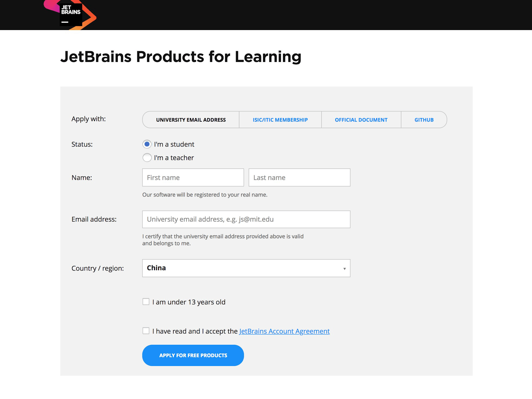Choose the GitHub apply option tab
This screenshot has width=532, height=399.
pyautogui.click(x=424, y=120)
